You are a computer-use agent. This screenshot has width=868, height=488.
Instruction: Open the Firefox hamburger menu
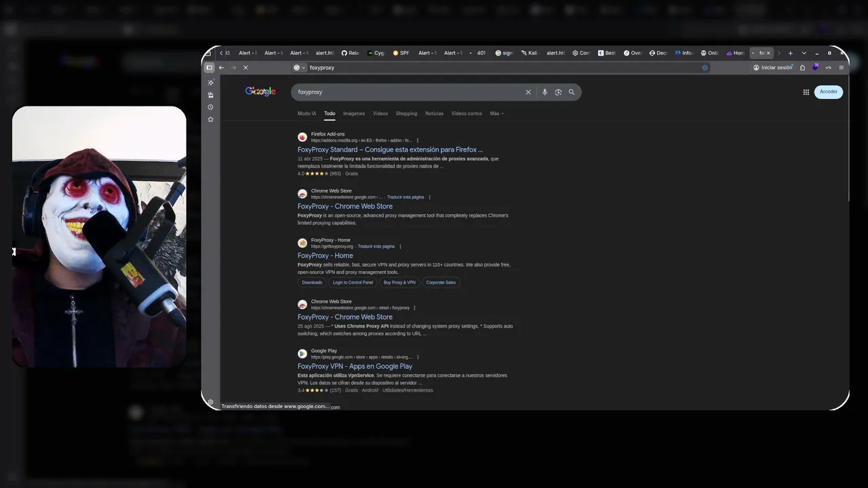(x=842, y=68)
